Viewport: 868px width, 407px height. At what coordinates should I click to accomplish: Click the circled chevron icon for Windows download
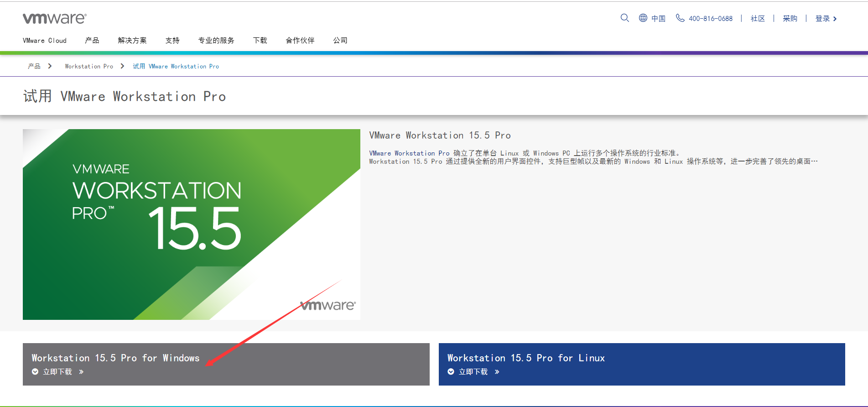pos(35,372)
